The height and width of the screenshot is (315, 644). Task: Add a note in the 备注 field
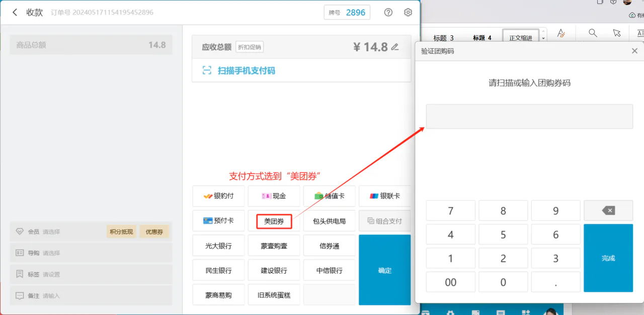[91, 295]
